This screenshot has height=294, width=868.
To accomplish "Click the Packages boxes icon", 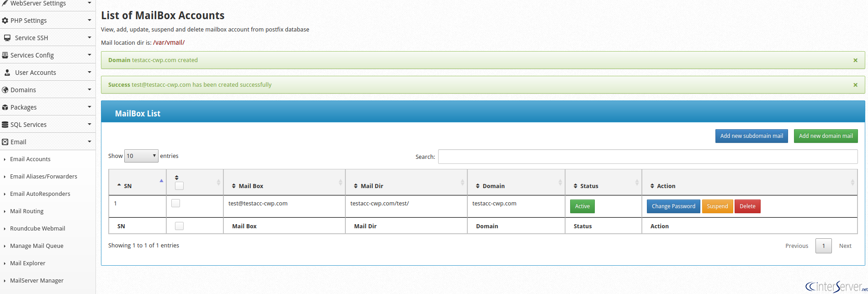I will click(5, 107).
